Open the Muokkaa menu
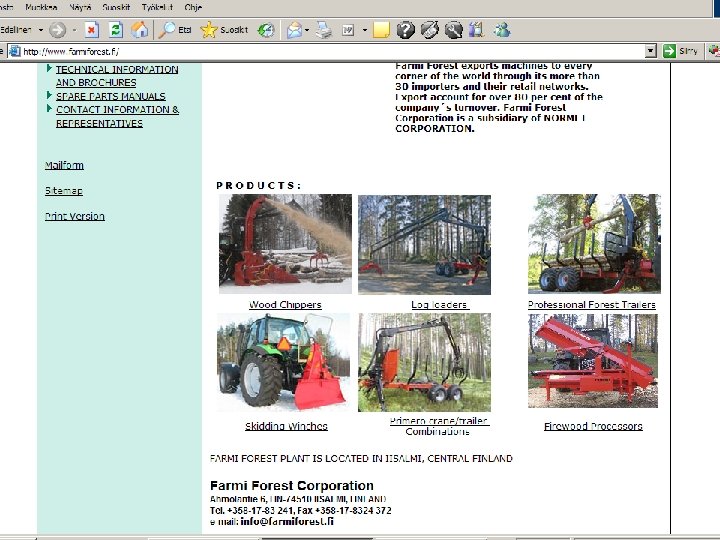This screenshot has width=720, height=540. tap(41, 7)
